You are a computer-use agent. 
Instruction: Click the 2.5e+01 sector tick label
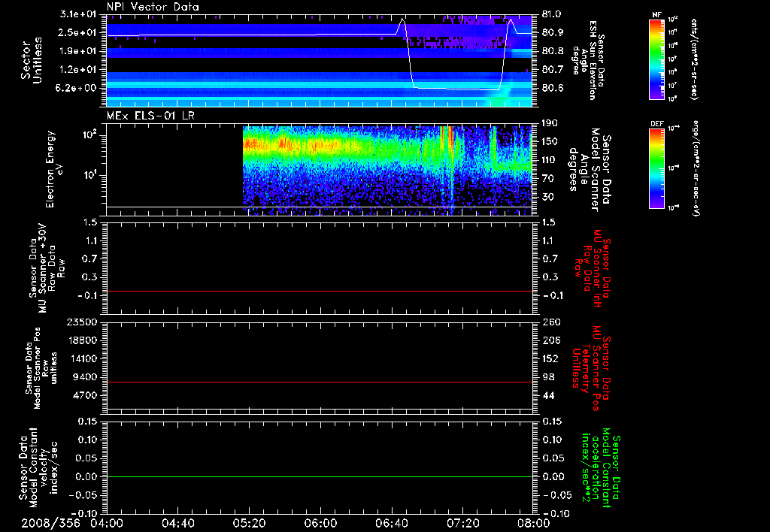click(x=78, y=32)
